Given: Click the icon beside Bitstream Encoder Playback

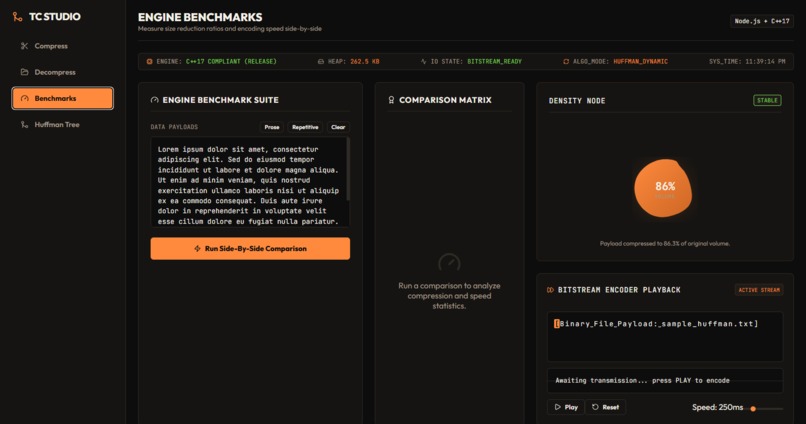Looking at the screenshot, I should pos(551,290).
